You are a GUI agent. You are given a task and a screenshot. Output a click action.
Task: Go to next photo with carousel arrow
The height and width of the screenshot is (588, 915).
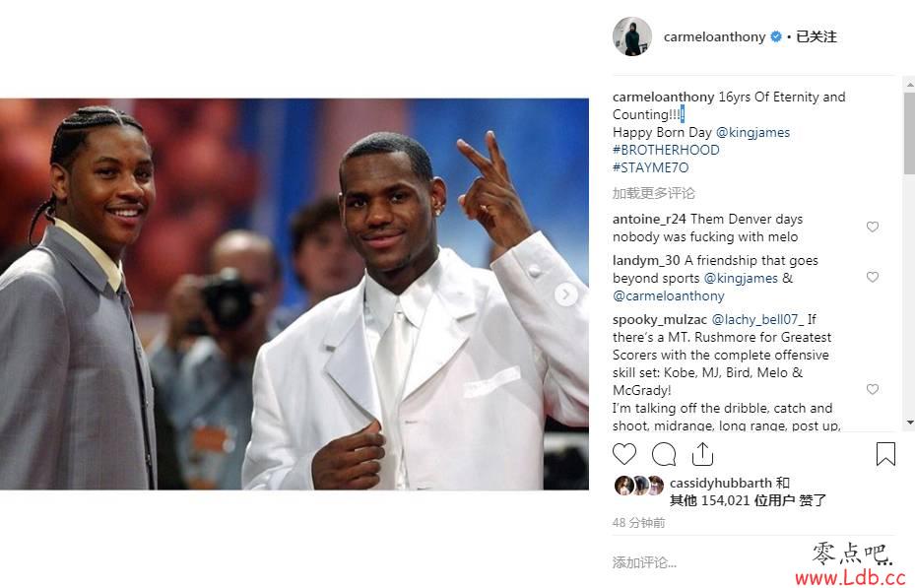click(x=565, y=294)
